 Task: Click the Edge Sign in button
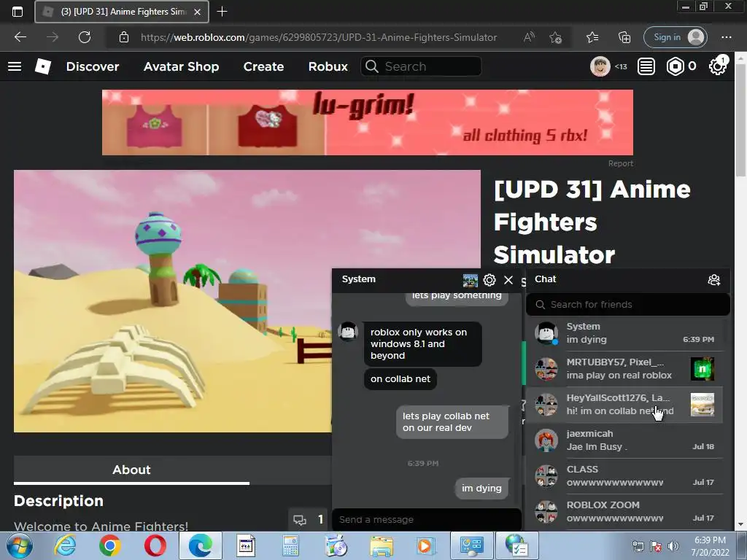pyautogui.click(x=675, y=37)
